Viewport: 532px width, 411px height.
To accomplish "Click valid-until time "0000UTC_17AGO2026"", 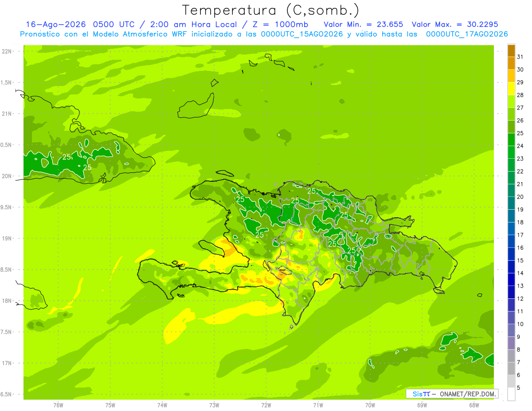I will (467, 34).
